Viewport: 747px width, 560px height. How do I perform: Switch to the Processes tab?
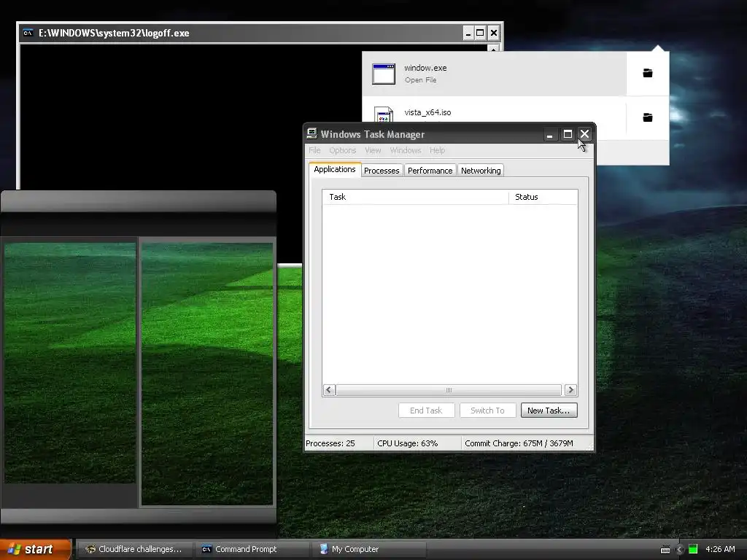[x=382, y=171]
